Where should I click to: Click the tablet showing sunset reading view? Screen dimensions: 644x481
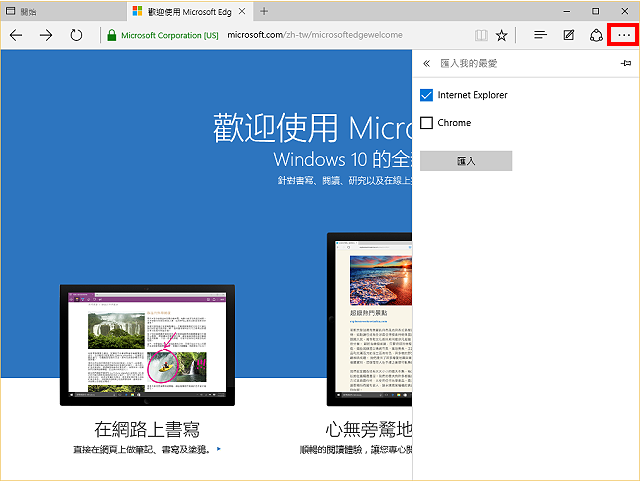tap(369, 319)
